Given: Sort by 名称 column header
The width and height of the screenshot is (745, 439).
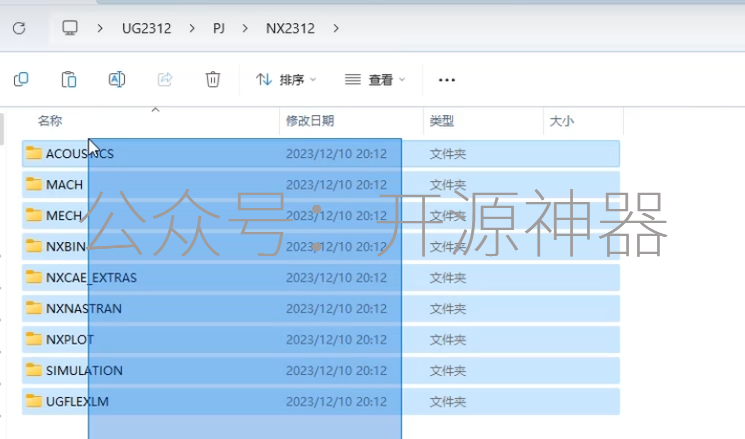Looking at the screenshot, I should tap(50, 121).
